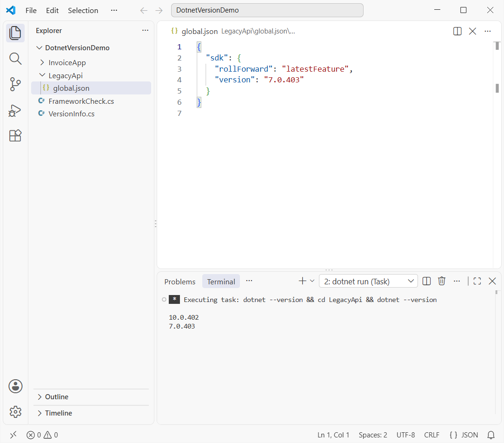Screen dimensions: 504x443
Task: Switch to the Terminal tab
Action: pyautogui.click(x=221, y=282)
